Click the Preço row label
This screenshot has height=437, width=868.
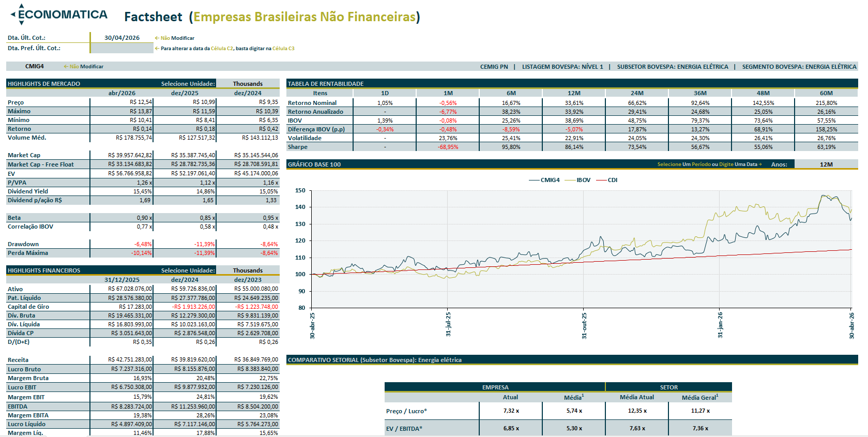16,102
